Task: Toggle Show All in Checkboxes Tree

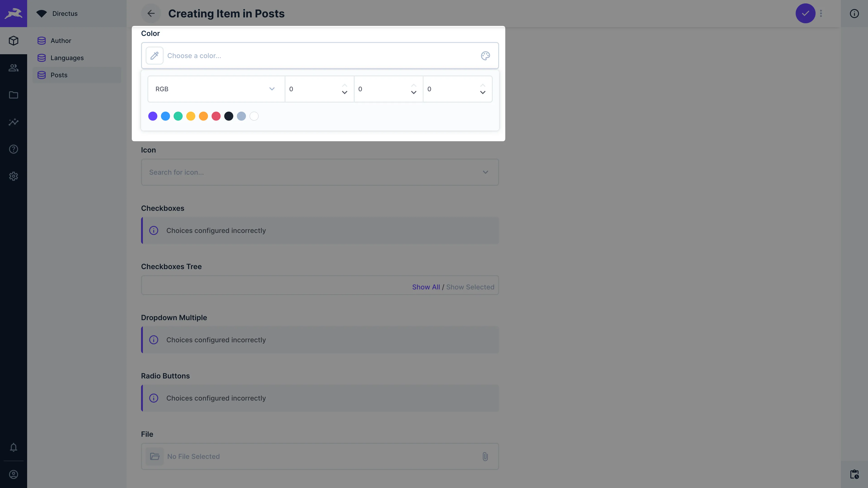Action: pos(426,287)
